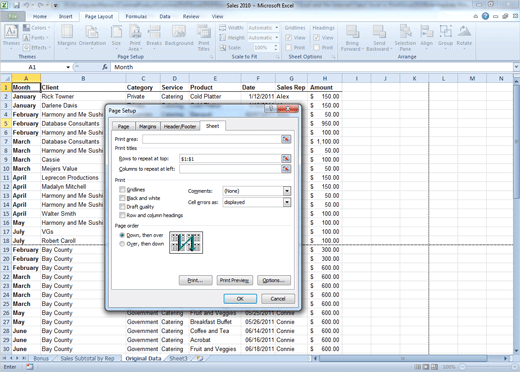520x372 pixels.
Task: Toggle Gridlines View checkbox in ribbon
Action: (289, 38)
